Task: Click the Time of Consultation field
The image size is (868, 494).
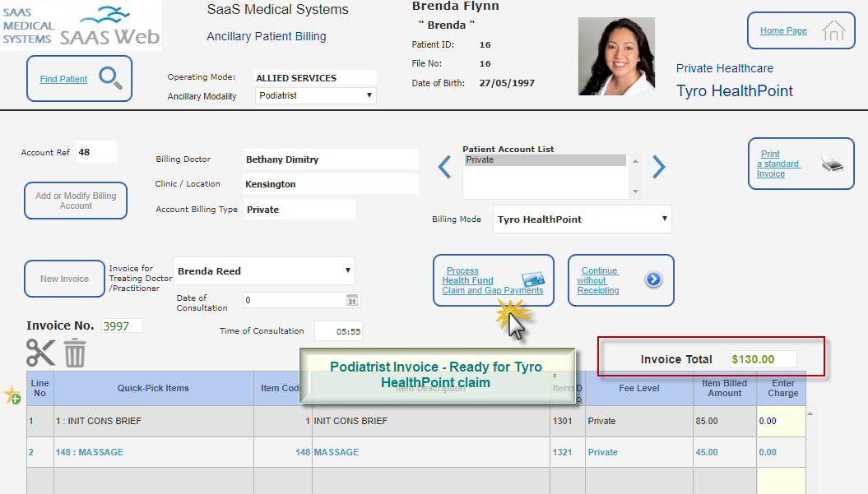Action: coord(339,331)
